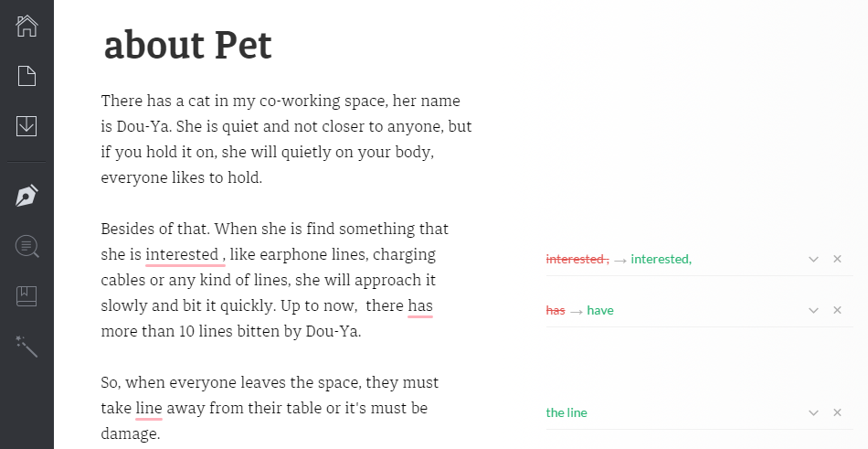Click the underlined word 'line' in text
Image resolution: width=868 pixels, height=449 pixels.
(149, 408)
